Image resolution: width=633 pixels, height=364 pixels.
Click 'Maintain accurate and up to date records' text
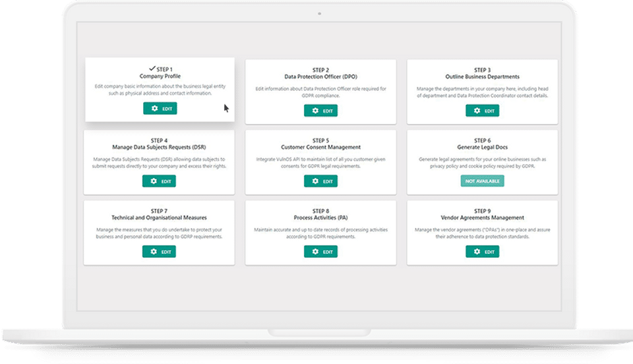pos(320,233)
